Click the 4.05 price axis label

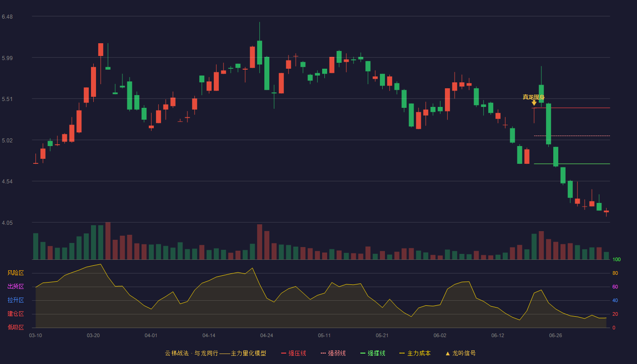coord(7,223)
